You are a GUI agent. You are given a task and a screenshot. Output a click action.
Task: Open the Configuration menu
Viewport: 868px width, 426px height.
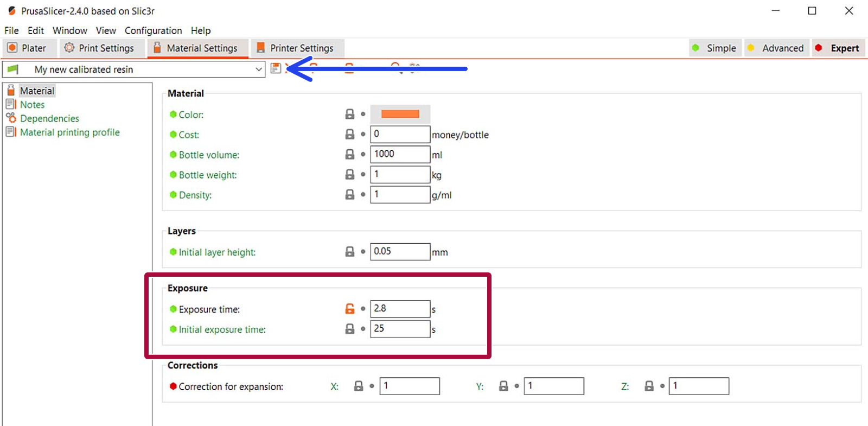pyautogui.click(x=153, y=30)
